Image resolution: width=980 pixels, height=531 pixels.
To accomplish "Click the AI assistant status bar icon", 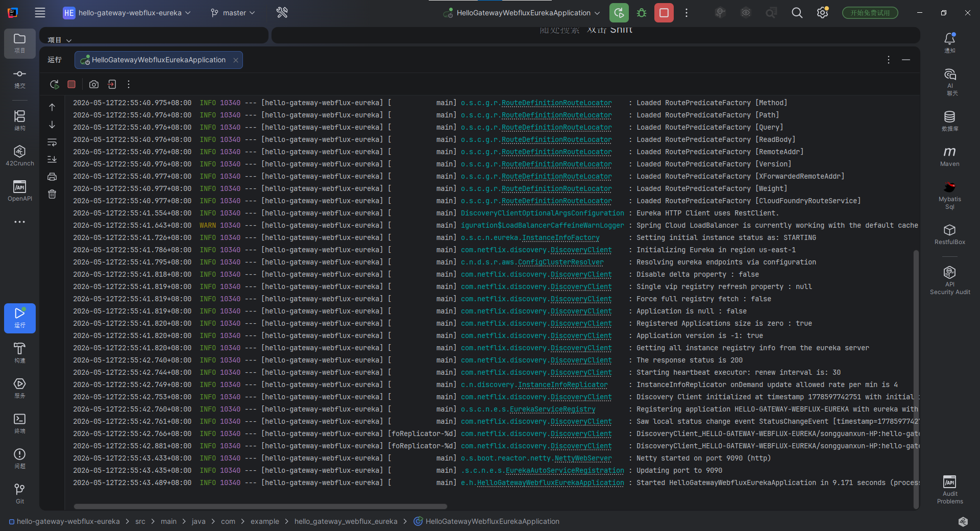I will [x=963, y=521].
